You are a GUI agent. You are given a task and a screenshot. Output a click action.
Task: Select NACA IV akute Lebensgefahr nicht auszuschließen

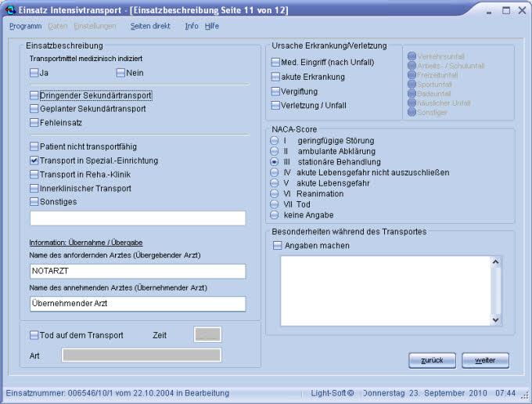point(274,172)
